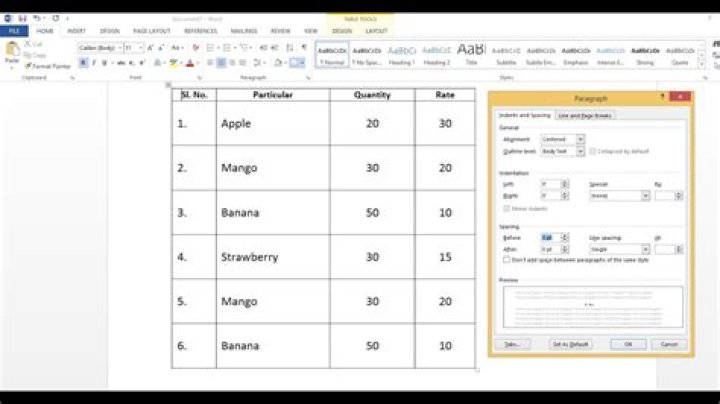720x404 pixels.
Task: Open Line and Paragraph Spacing ribbon icon
Action: [258, 62]
